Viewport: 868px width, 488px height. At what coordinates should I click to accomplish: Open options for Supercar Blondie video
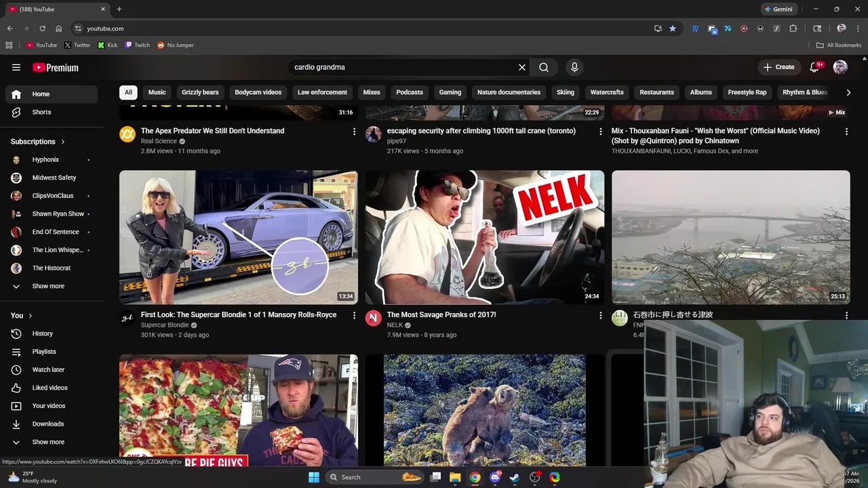[354, 315]
